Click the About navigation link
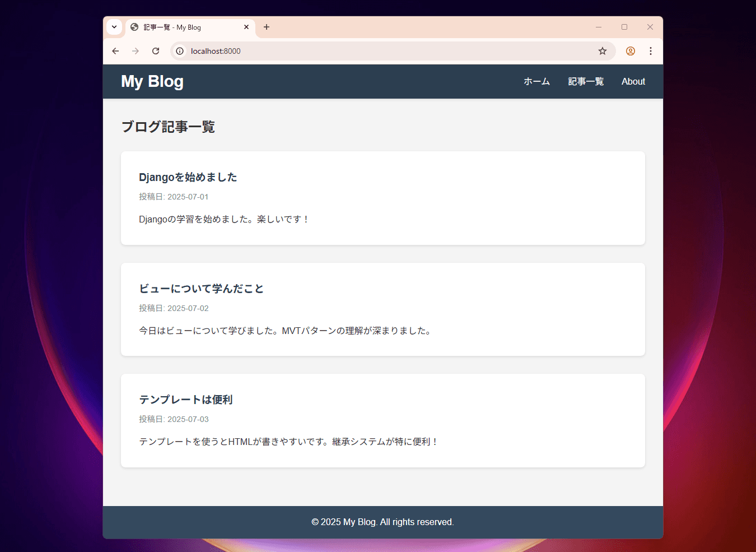The image size is (756, 552). pyautogui.click(x=633, y=81)
